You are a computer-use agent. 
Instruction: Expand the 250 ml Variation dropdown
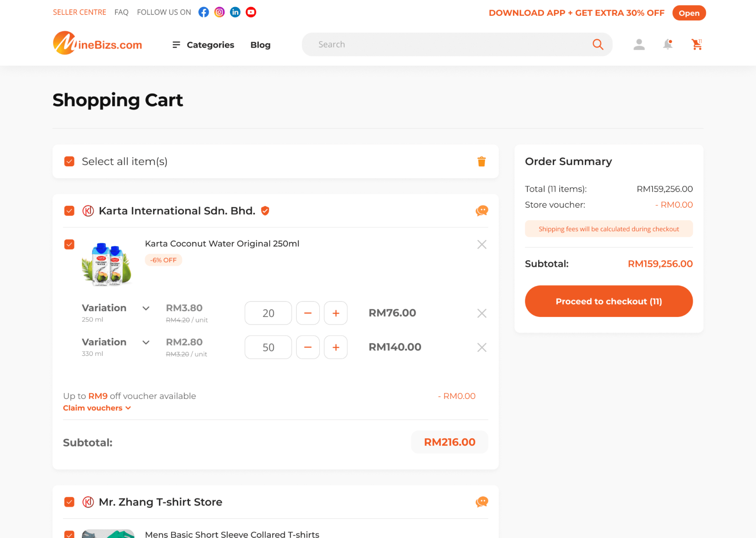146,308
